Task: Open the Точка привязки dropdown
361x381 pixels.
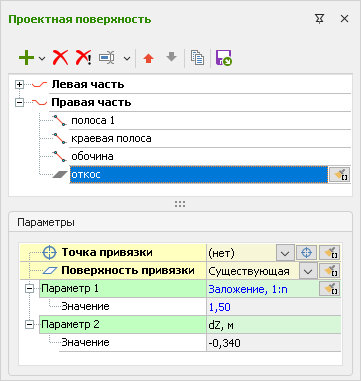Action: pyautogui.click(x=285, y=253)
